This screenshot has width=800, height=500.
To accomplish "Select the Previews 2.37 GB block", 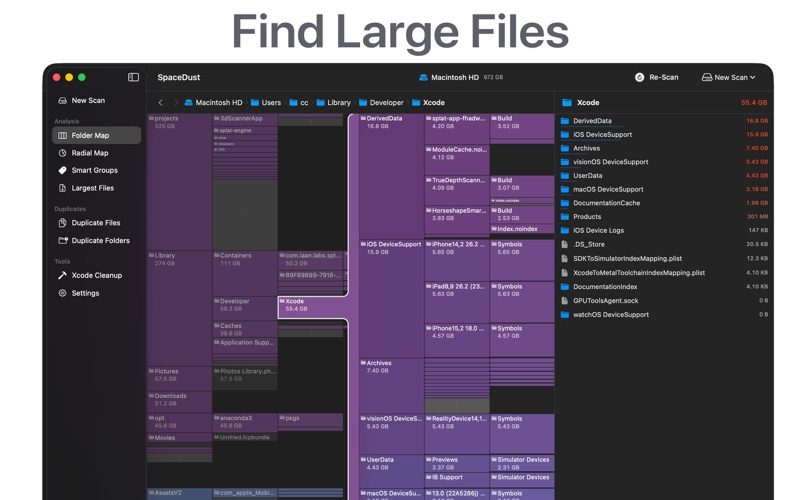I will coord(457,463).
